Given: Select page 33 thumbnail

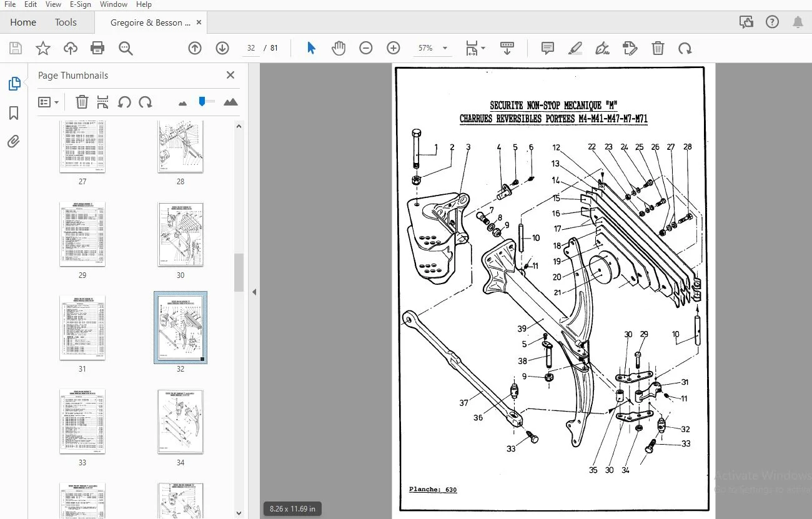Looking at the screenshot, I should tap(82, 422).
